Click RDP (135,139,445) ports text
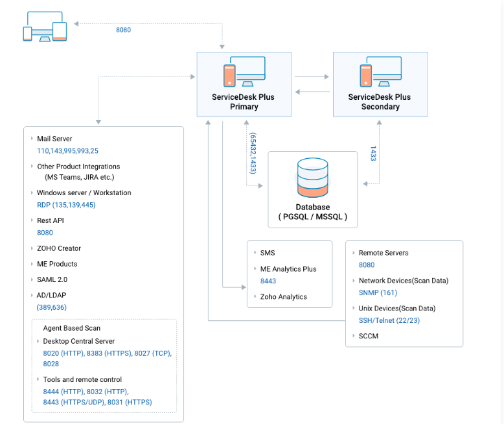 point(66,205)
